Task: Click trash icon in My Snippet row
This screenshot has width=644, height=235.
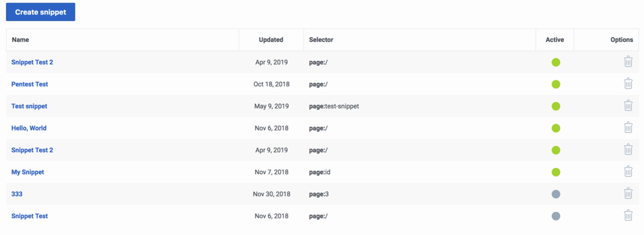Action: point(628,172)
